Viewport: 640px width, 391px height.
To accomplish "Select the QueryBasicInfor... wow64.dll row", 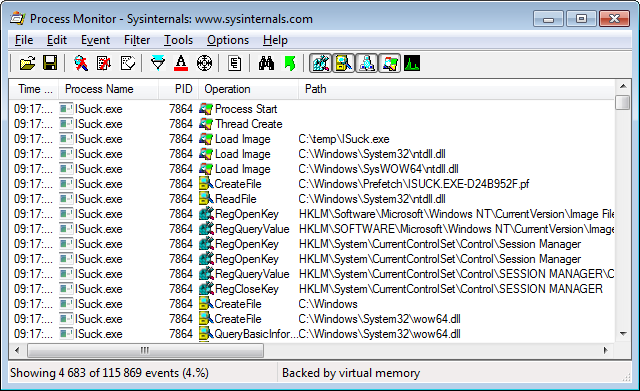I will pyautogui.click(x=312, y=334).
